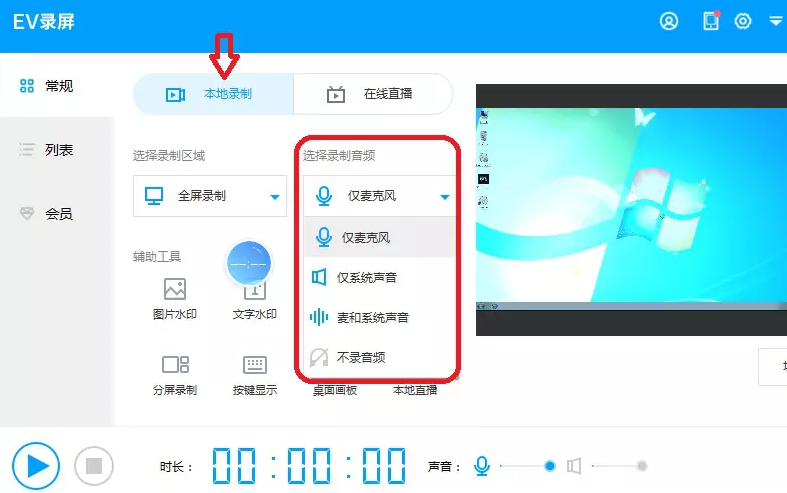
Task: Click the 图片水印 image watermark tool
Action: pos(175,299)
